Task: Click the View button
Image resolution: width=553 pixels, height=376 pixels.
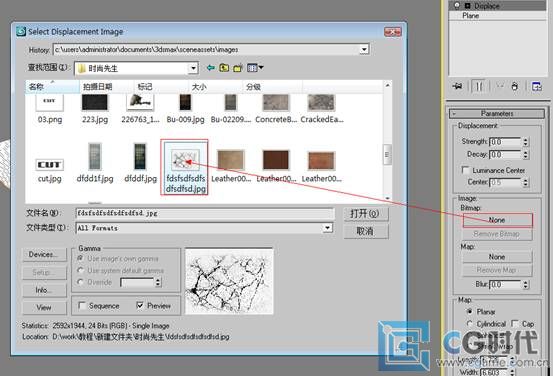Action: point(44,307)
